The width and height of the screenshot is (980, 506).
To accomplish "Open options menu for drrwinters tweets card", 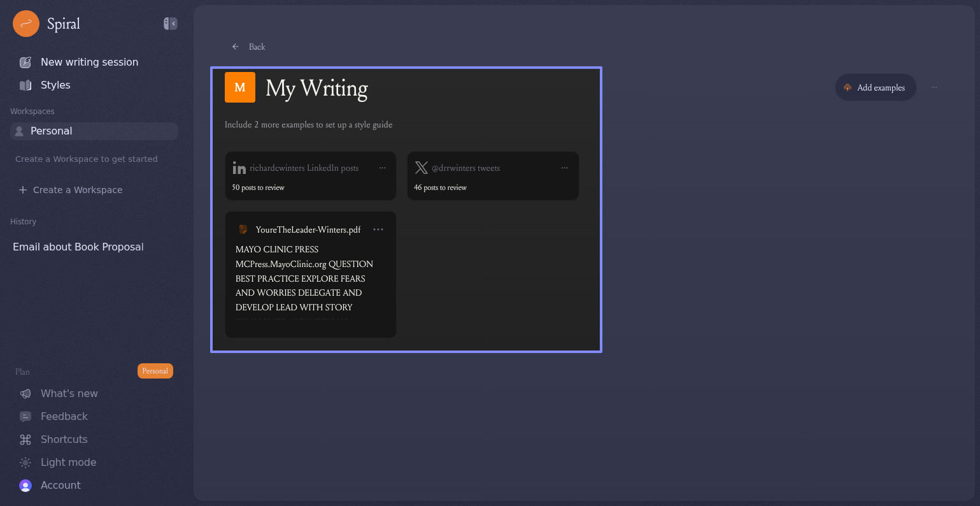I will pyautogui.click(x=564, y=168).
